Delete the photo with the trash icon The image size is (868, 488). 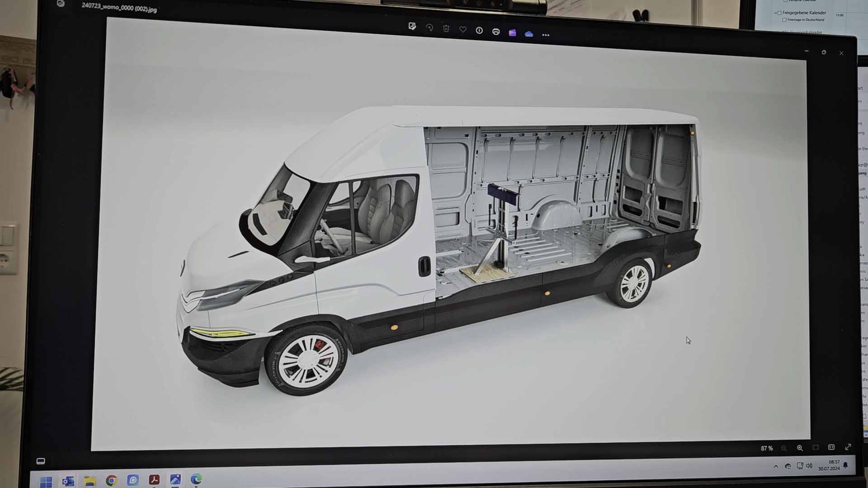446,28
